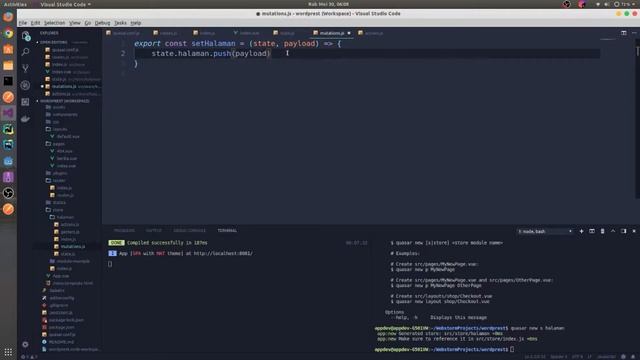Image resolution: width=640 pixels, height=360 pixels.
Task: Open App.vue in the file tree
Action: (61, 276)
